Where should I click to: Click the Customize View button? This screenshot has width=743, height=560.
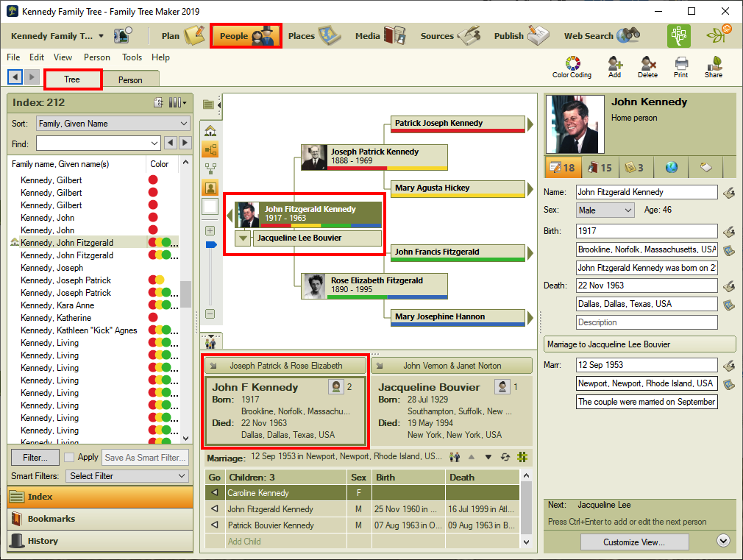pos(634,542)
